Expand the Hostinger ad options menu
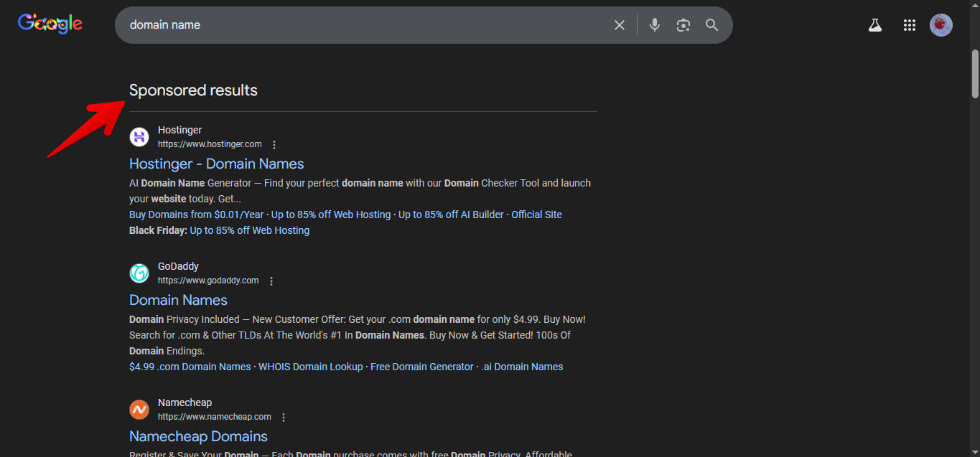Viewport: 980px width, 457px height. click(x=274, y=145)
